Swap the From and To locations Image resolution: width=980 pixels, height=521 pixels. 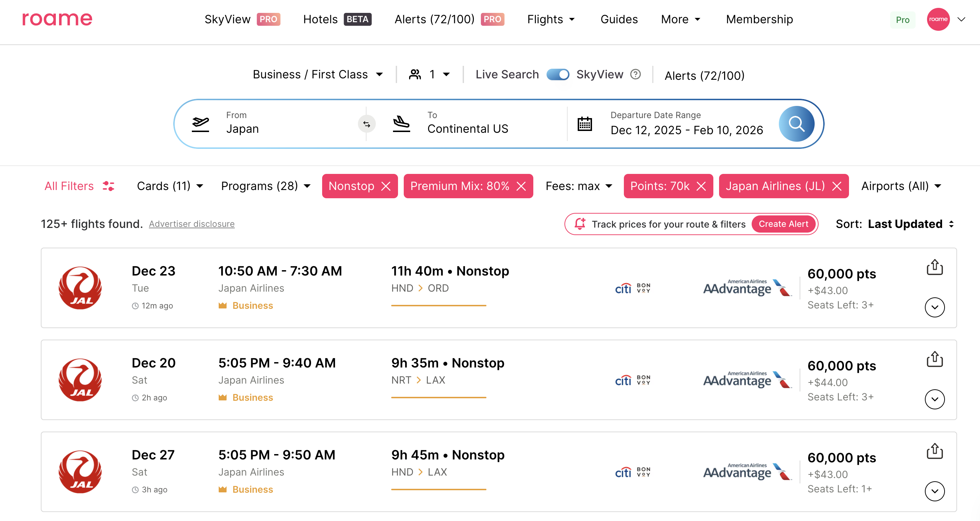[367, 124]
